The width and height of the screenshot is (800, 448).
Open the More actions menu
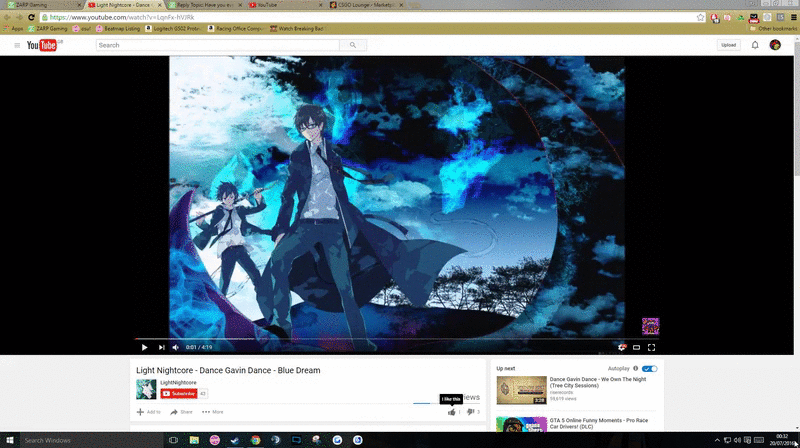point(213,412)
